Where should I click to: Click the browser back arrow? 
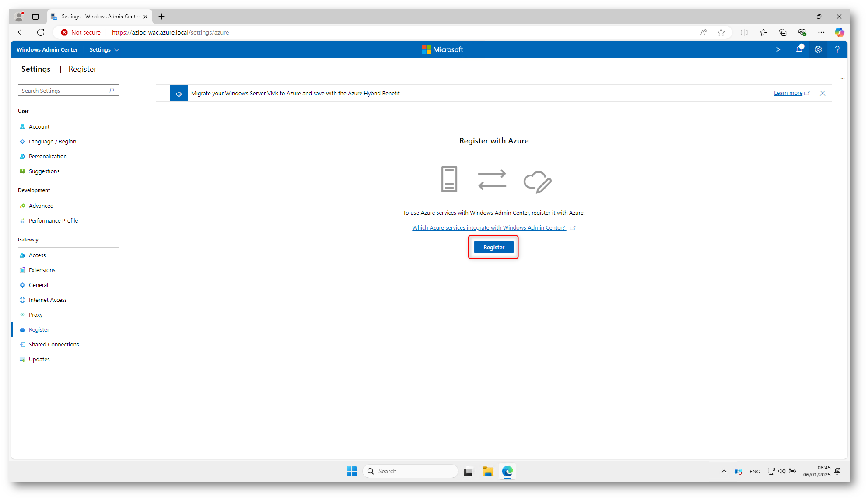21,32
